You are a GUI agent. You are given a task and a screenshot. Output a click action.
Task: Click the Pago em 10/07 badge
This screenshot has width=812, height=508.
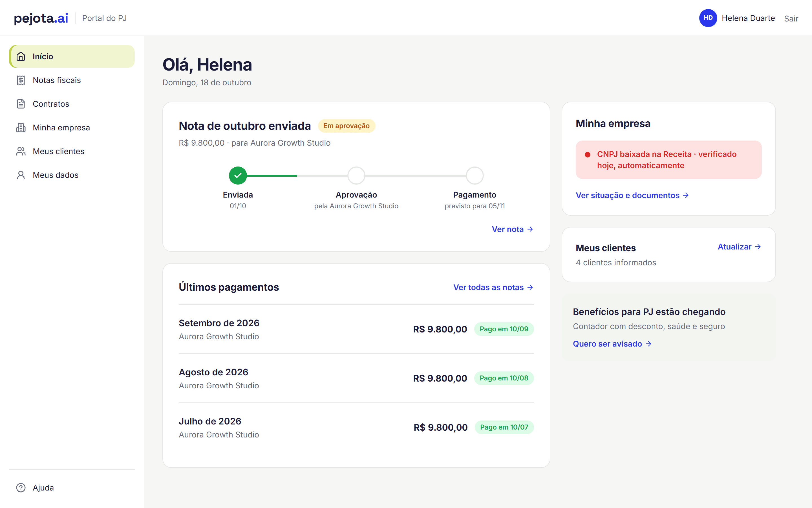click(504, 427)
